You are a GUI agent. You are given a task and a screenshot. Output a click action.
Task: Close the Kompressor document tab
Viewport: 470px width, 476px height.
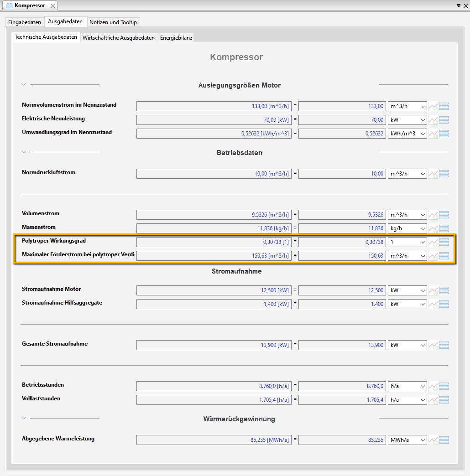click(53, 5)
